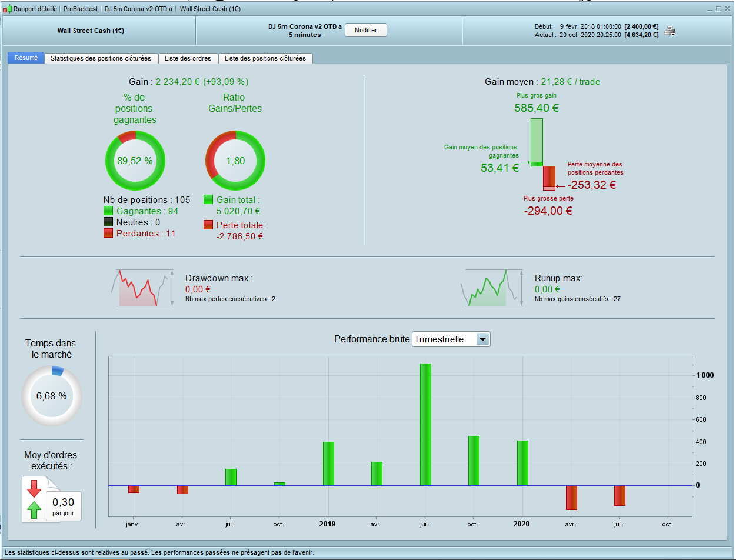Click the Début 9 févr. 2018 date line
This screenshot has height=560, width=736.
coord(597,26)
